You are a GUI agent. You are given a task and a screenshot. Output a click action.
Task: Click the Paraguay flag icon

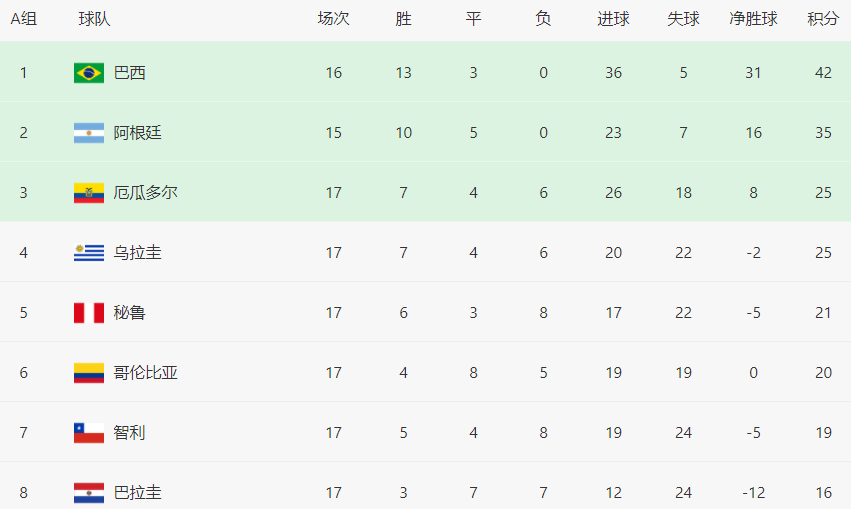89,493
